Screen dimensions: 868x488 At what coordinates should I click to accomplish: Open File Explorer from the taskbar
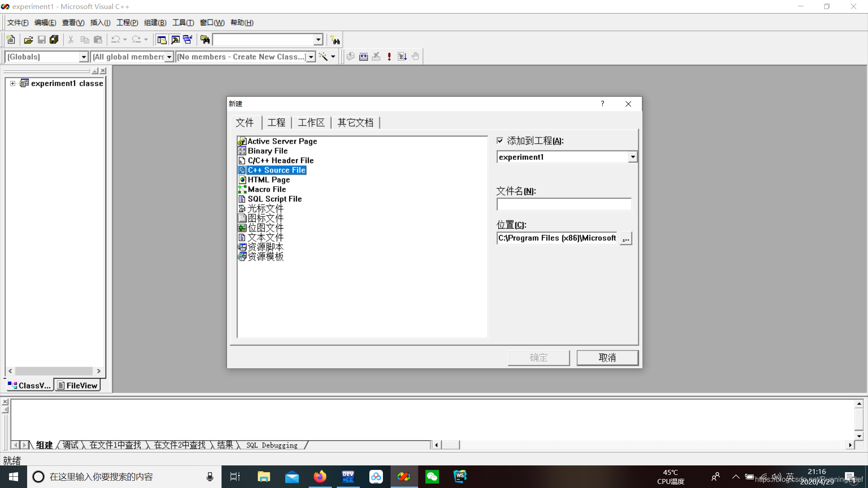[264, 477]
